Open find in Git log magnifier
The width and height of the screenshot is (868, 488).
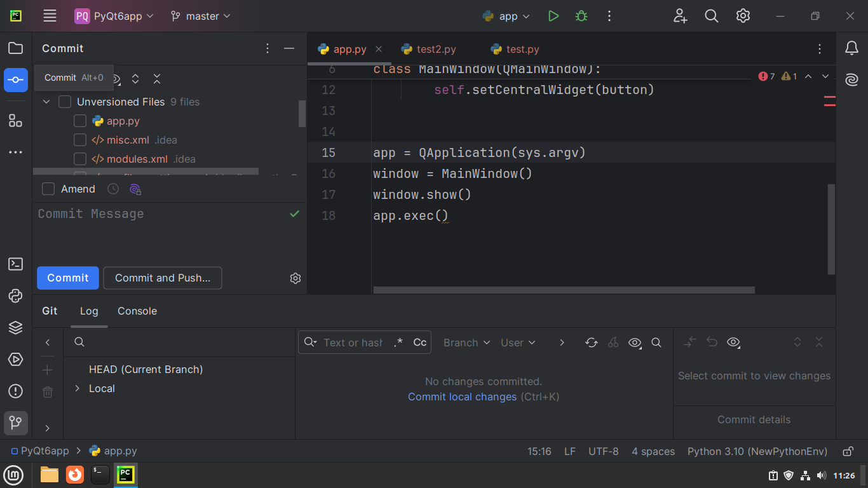(656, 342)
